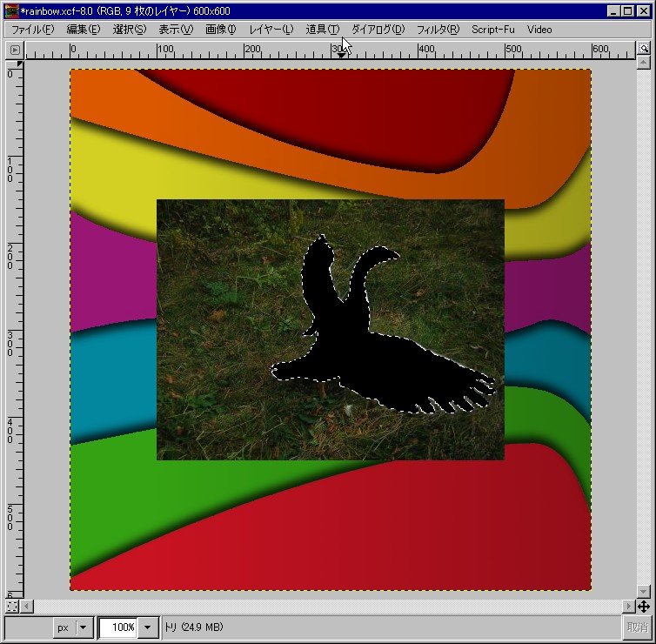The image size is (656, 644).
Task: Open the 編集(E) menu
Action: [84, 30]
